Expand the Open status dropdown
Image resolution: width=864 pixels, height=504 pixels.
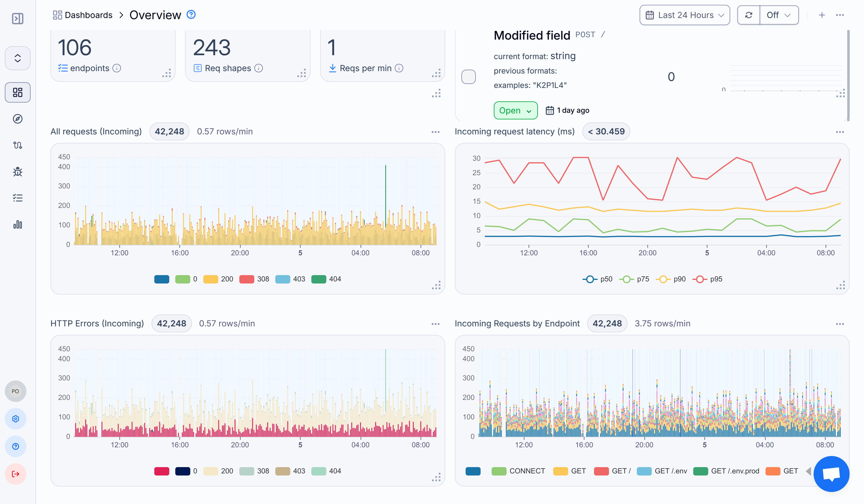tap(515, 110)
